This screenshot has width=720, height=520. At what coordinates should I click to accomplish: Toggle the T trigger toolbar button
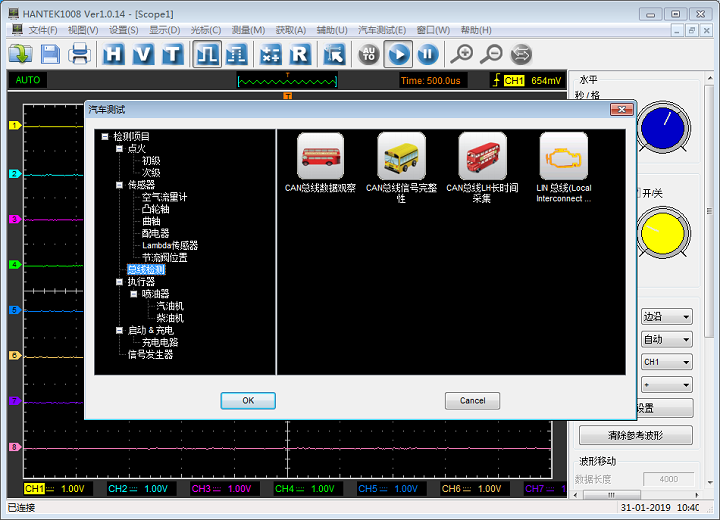172,54
